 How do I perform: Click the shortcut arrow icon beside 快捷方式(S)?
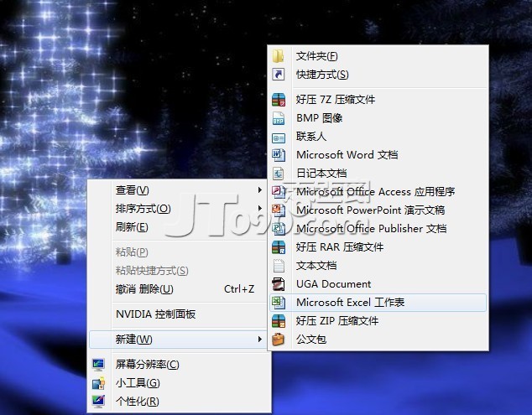[279, 75]
